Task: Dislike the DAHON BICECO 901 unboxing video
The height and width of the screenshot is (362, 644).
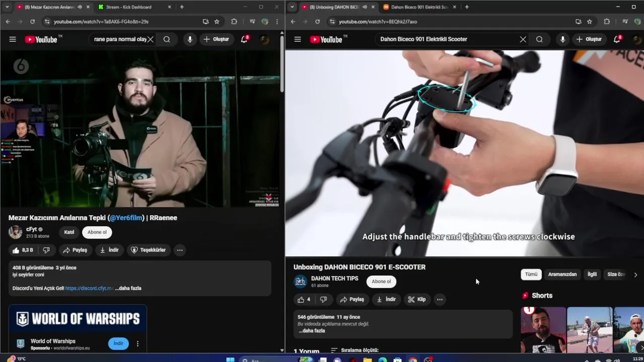Action: click(x=324, y=299)
